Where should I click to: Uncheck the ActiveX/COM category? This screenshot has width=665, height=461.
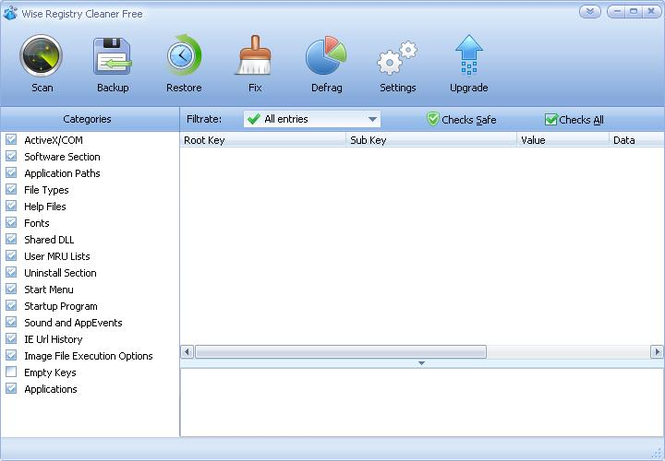(11, 140)
